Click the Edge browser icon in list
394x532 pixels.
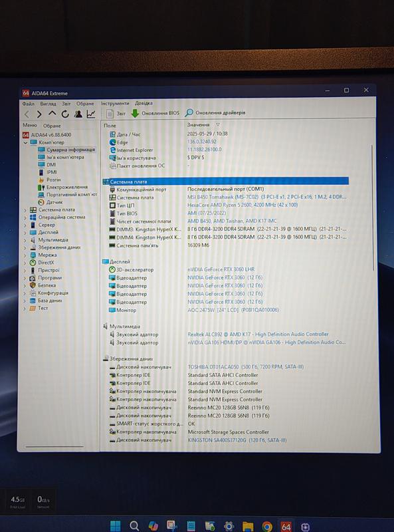pos(112,142)
